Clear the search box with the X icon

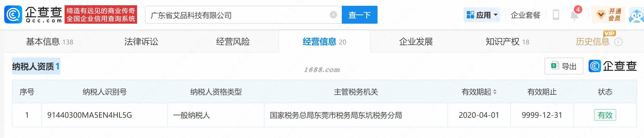(333, 15)
